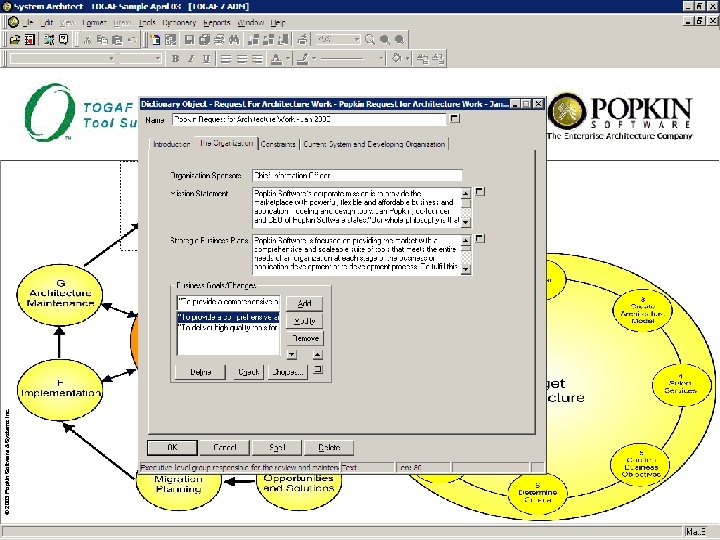The height and width of the screenshot is (540, 720).
Task: Click the Modify button
Action: tap(304, 321)
